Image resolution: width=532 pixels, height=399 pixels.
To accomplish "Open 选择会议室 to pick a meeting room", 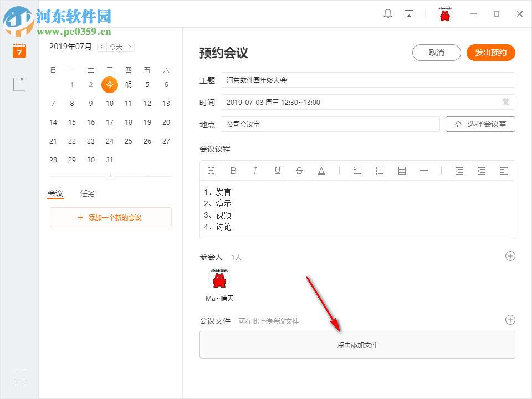I will tap(480, 124).
